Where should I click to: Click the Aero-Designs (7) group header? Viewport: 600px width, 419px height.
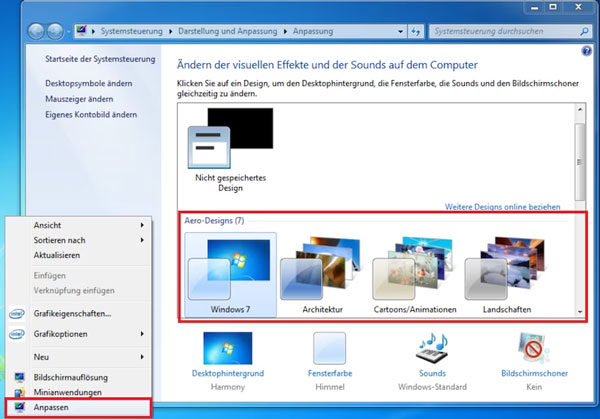point(214,221)
